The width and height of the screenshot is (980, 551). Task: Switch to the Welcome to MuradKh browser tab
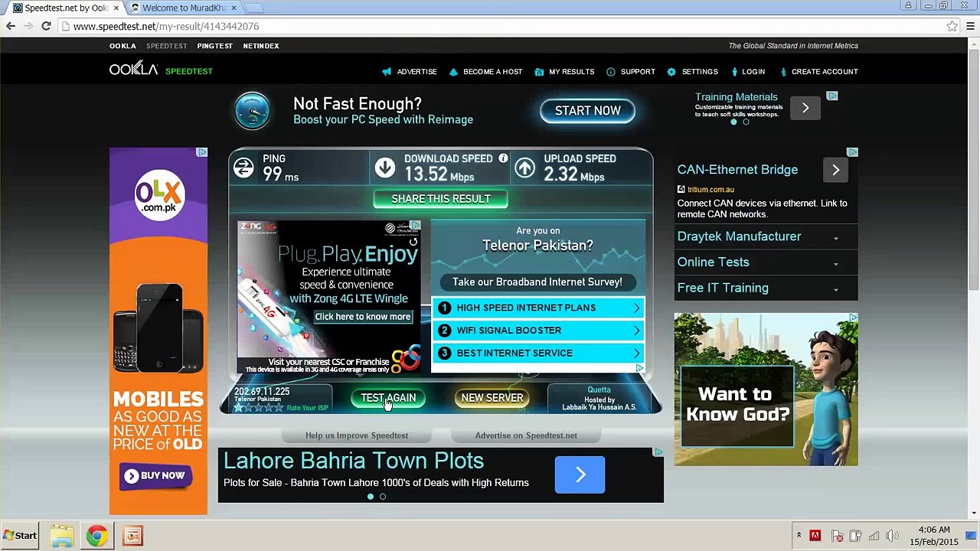[x=184, y=8]
